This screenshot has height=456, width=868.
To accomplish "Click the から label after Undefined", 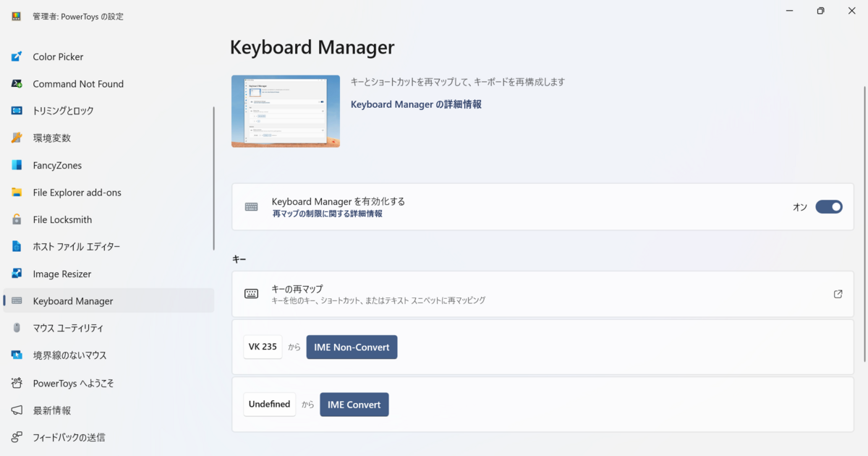I will (308, 405).
